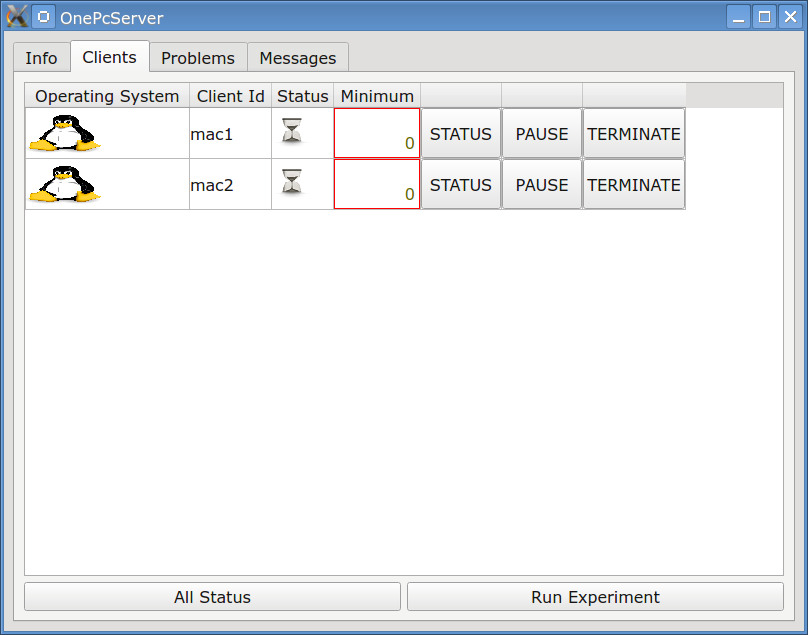The image size is (808, 635).
Task: Click the Linux penguin icon for mac1
Action: [63, 134]
